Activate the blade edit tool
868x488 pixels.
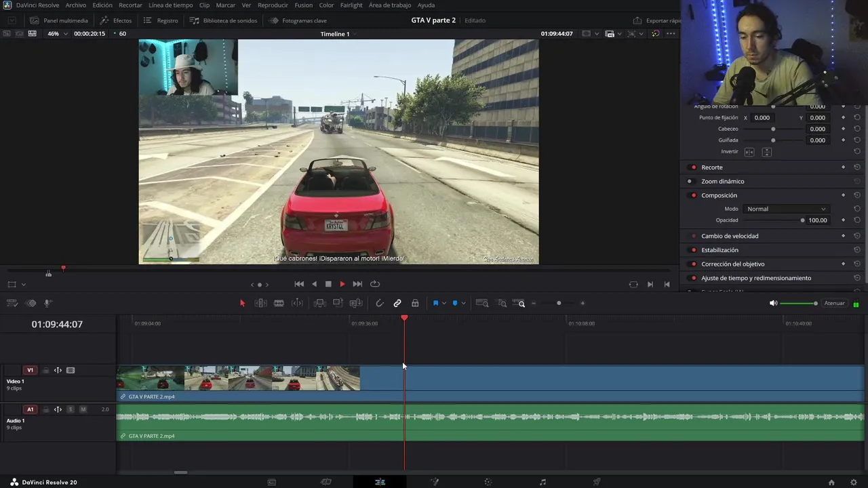pyautogui.click(x=279, y=303)
